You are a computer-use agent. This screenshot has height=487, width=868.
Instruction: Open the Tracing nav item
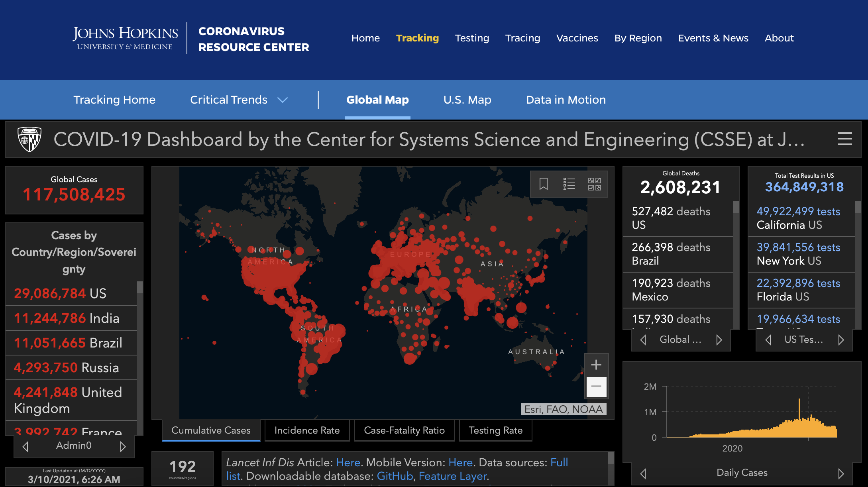coord(522,38)
